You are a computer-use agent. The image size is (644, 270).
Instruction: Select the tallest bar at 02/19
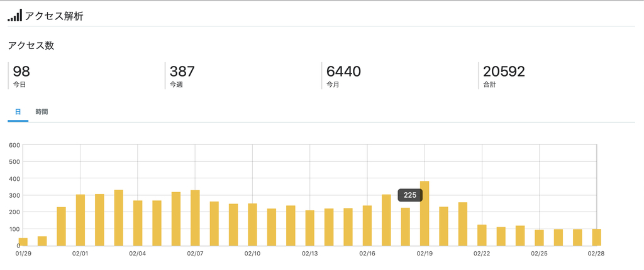[425, 213]
